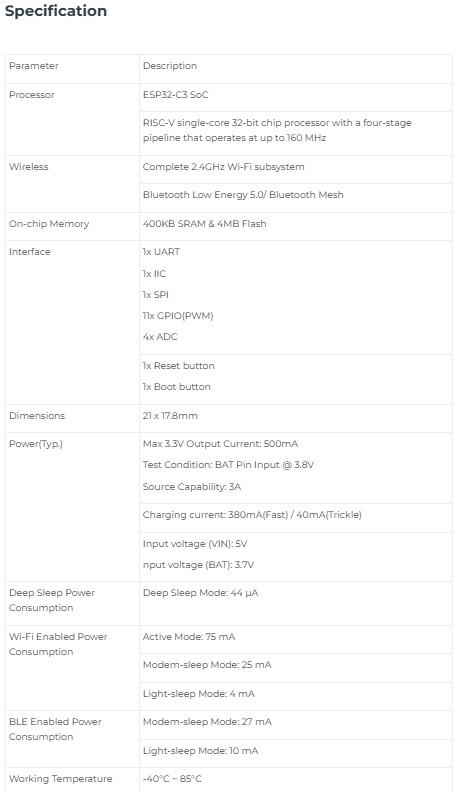This screenshot has width=456, height=792.
Task: Click the Working Temperature -40°C ~ 85°C value
Action: click(172, 779)
